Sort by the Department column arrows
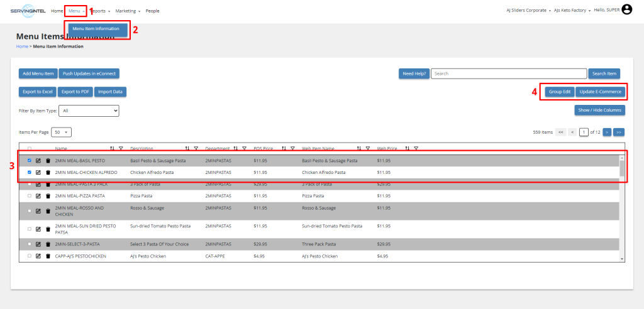 pyautogui.click(x=235, y=148)
